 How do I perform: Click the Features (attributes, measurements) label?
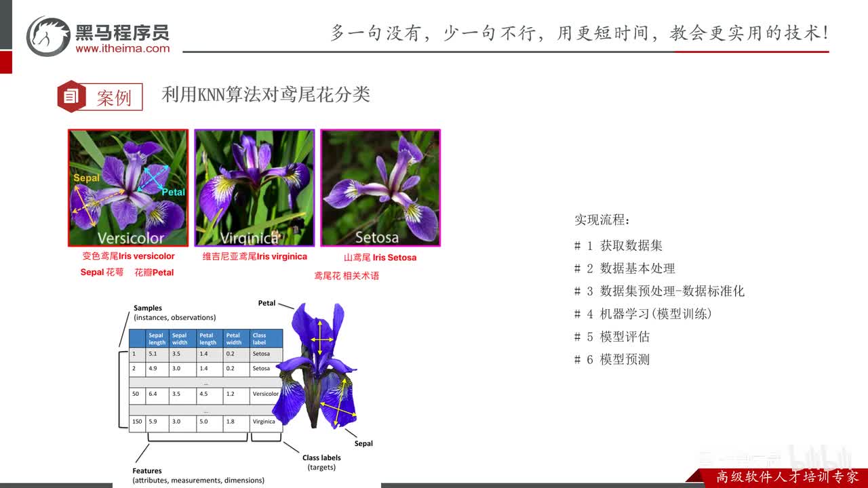(198, 475)
